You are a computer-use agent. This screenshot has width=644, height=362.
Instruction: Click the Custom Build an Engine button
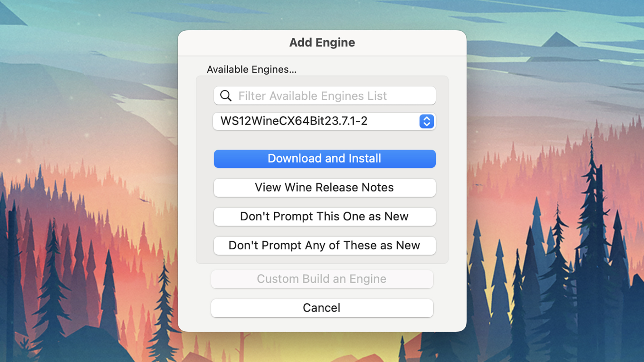(x=322, y=279)
